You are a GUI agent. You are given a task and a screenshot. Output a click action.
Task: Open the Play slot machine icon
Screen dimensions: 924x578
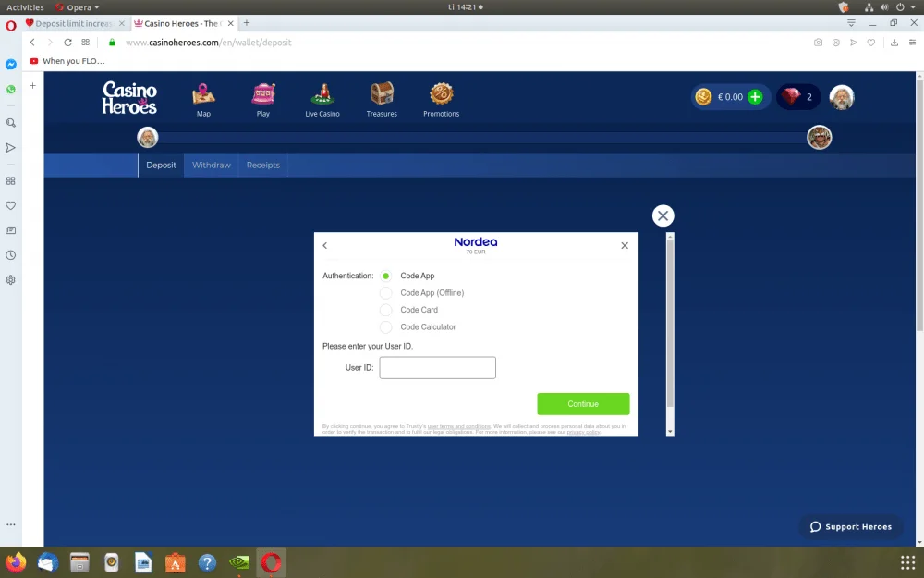tap(262, 100)
